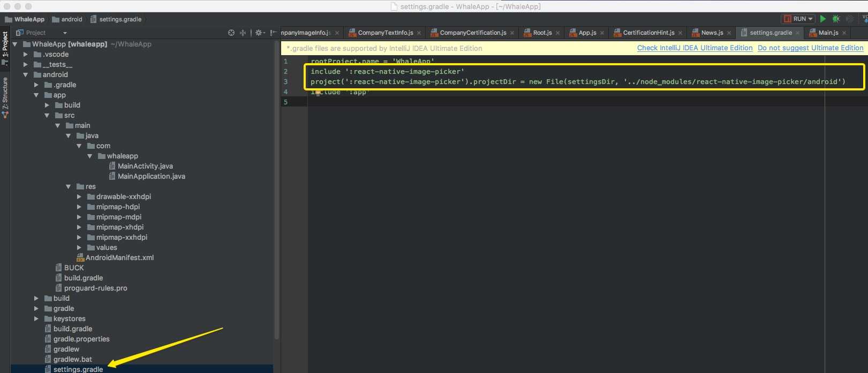Select the mipmap-mdpi folder
The width and height of the screenshot is (868, 373).
click(x=114, y=217)
